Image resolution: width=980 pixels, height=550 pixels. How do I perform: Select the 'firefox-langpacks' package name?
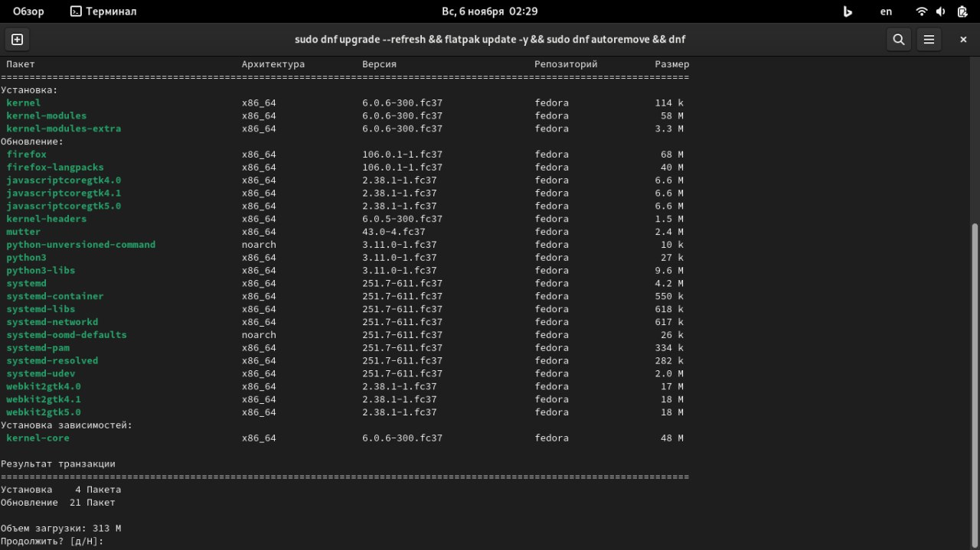tap(55, 168)
